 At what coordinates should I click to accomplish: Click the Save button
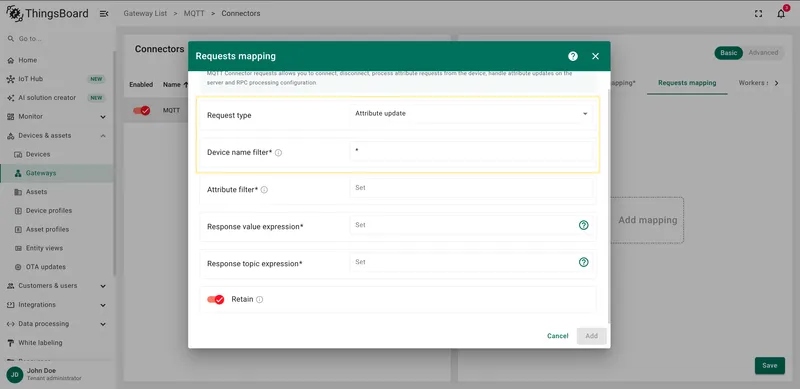coord(769,366)
